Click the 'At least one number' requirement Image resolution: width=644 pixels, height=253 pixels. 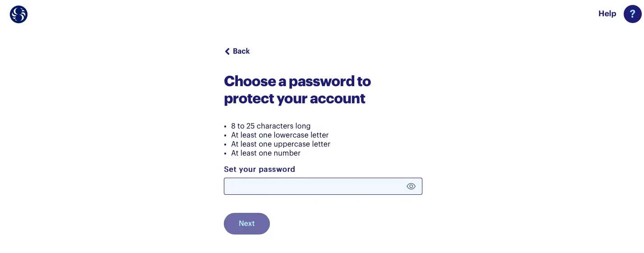(266, 153)
